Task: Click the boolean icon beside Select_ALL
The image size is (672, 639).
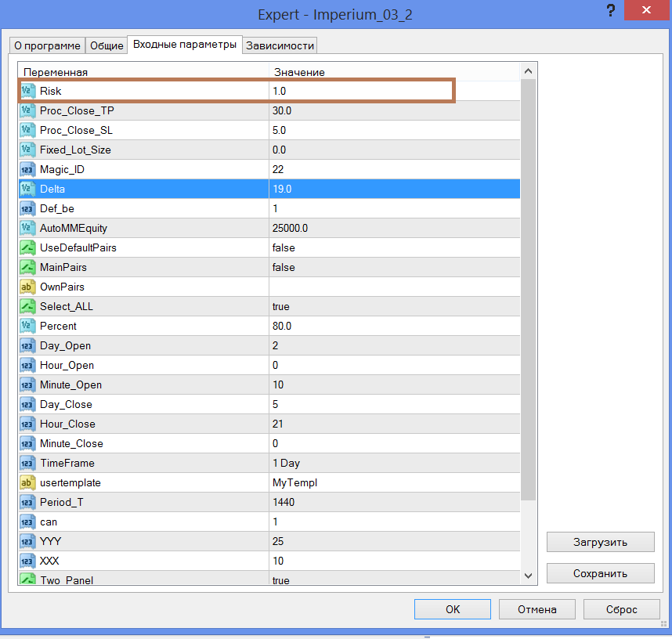Action: [27, 306]
